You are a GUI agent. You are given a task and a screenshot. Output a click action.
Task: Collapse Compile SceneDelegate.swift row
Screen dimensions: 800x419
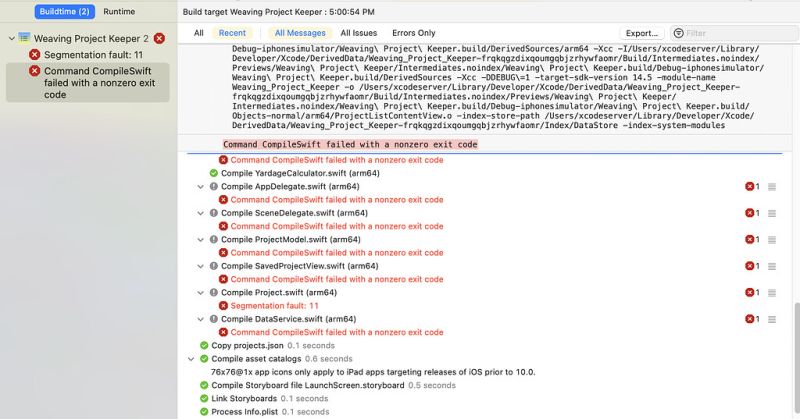(x=201, y=213)
